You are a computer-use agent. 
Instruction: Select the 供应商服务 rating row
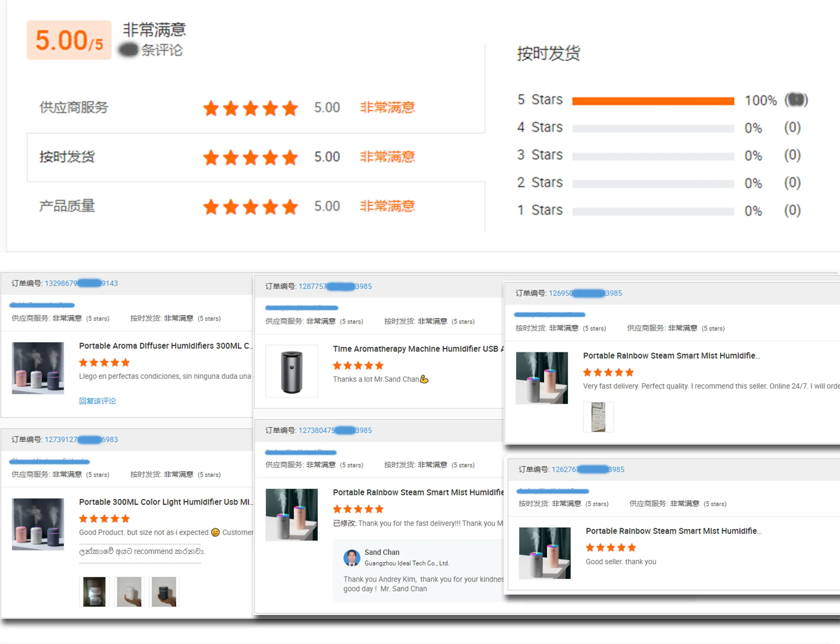coord(74,107)
